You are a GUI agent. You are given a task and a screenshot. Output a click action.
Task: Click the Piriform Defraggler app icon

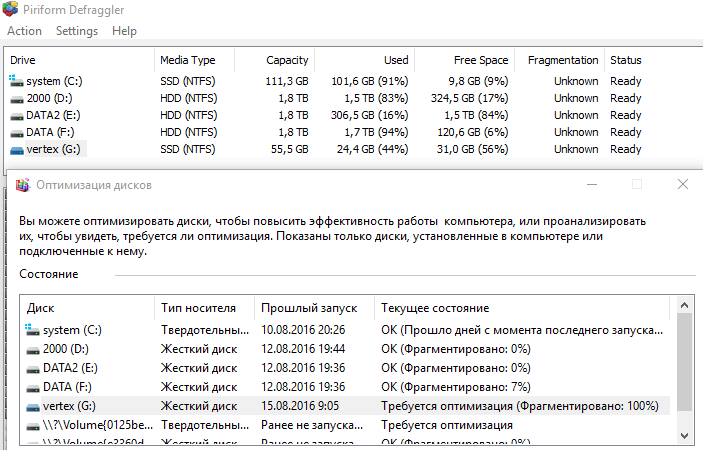click(x=11, y=9)
